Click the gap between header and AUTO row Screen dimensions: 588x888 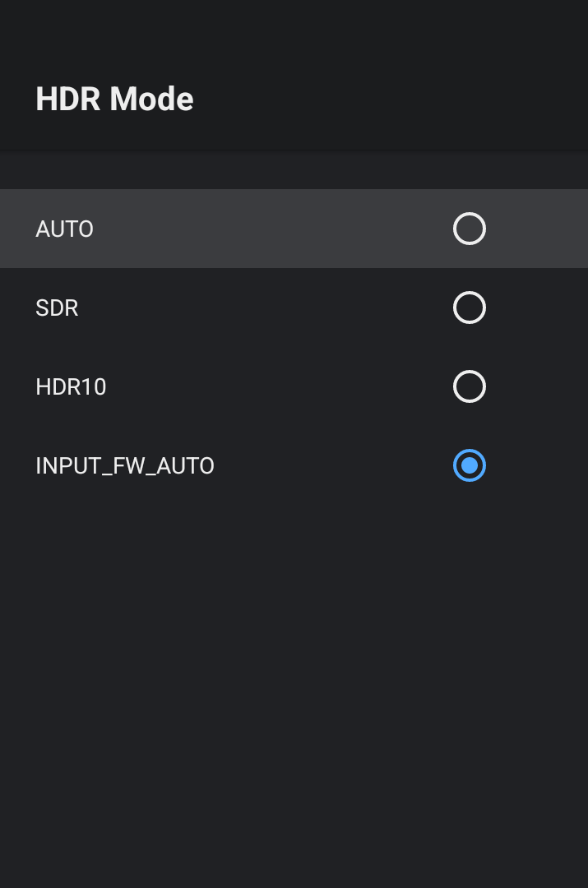(x=294, y=170)
